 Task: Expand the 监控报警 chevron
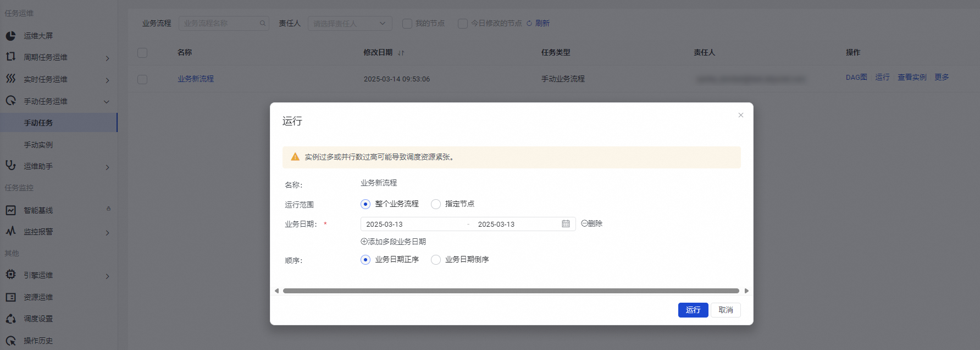tap(107, 233)
